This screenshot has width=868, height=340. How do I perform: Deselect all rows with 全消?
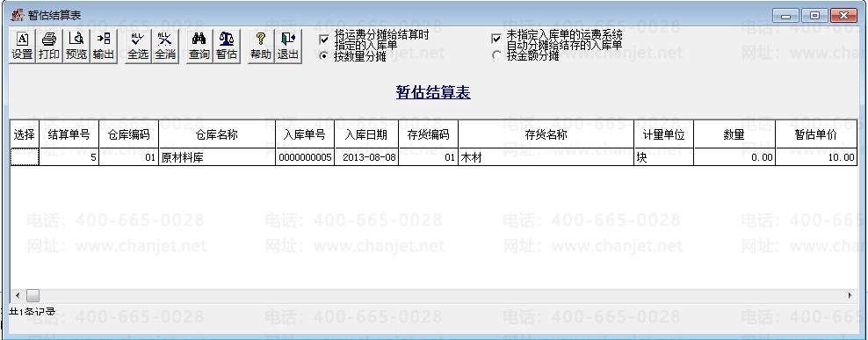[165, 46]
